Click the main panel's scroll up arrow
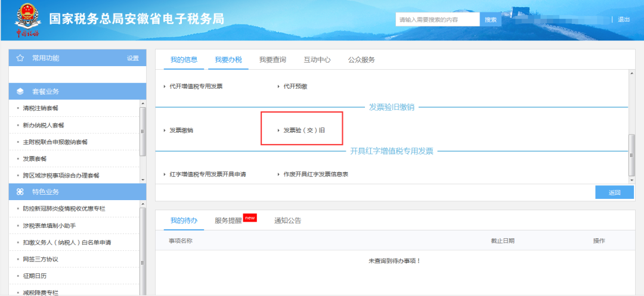Image resolution: width=644 pixels, height=296 pixels. click(631, 74)
